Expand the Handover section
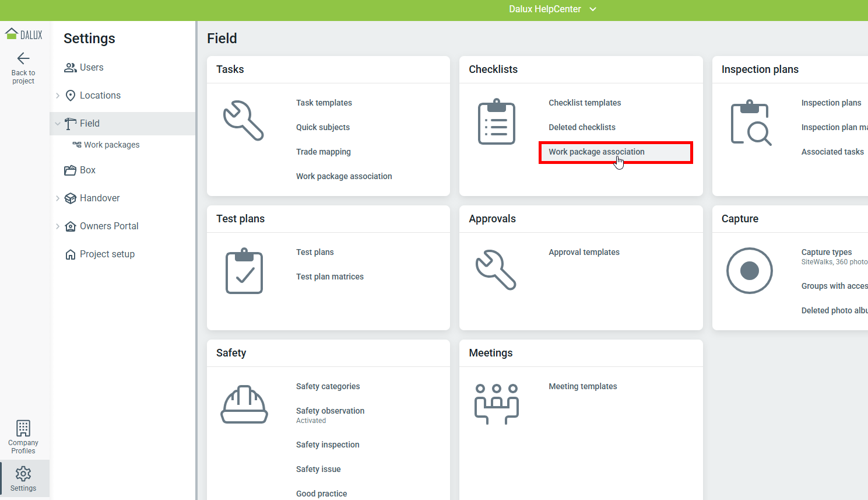868x500 pixels. click(x=58, y=198)
